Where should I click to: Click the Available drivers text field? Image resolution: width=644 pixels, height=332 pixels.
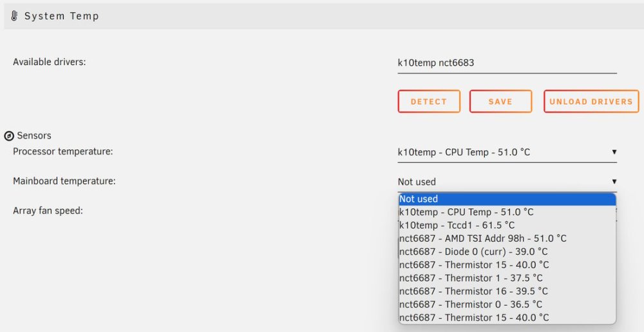click(x=507, y=63)
